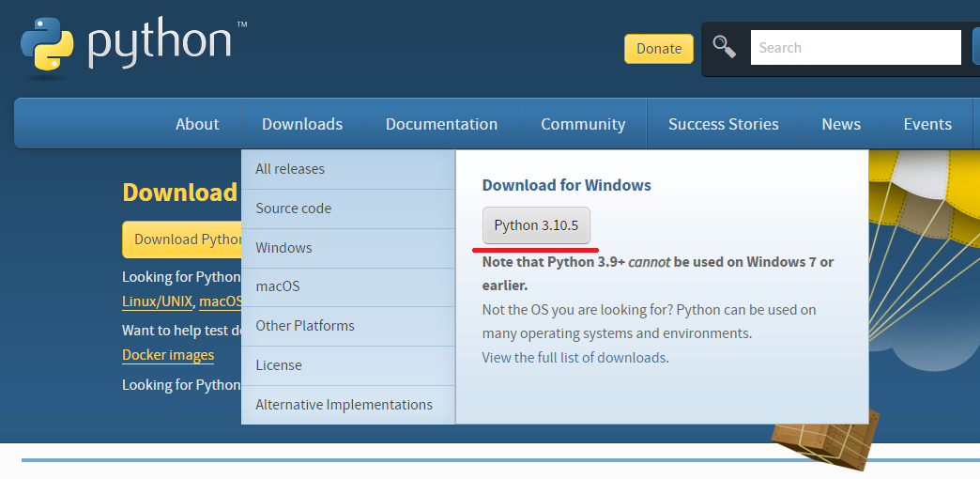Select All releases in the Downloads dropdown
Image resolution: width=980 pixels, height=479 pixels.
pyautogui.click(x=348, y=169)
